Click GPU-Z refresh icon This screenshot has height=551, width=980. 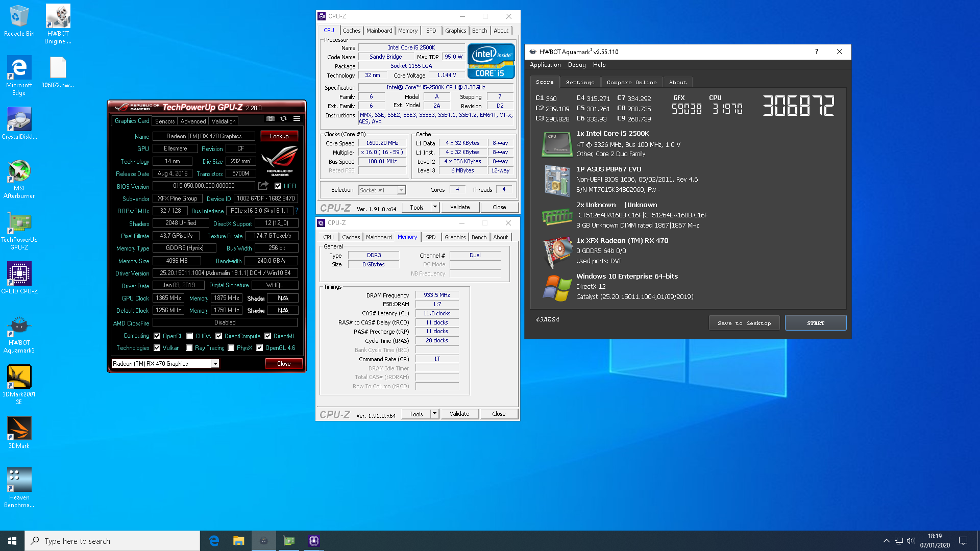point(283,118)
